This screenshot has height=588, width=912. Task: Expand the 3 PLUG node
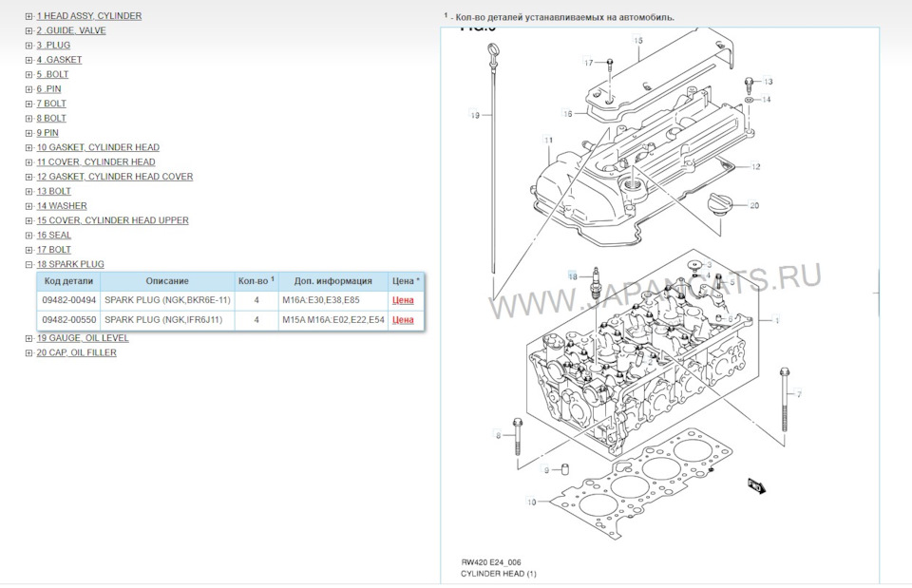tap(28, 46)
